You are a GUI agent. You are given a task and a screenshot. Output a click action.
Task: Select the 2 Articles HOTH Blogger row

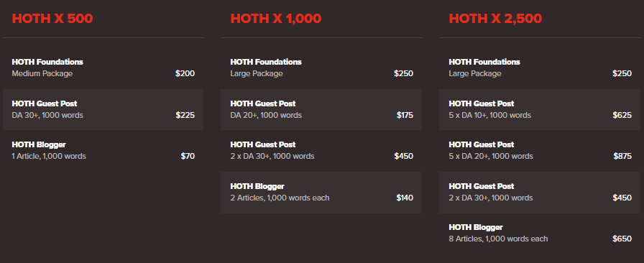[x=321, y=193]
